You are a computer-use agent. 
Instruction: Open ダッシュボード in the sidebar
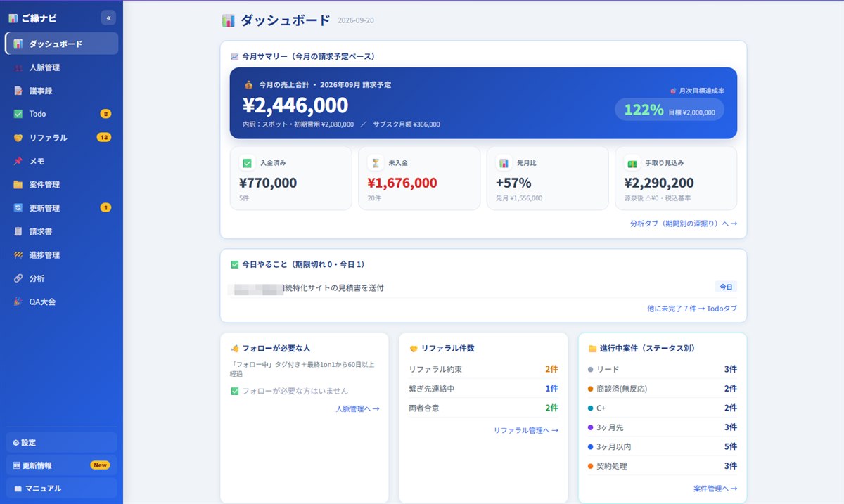point(61,44)
